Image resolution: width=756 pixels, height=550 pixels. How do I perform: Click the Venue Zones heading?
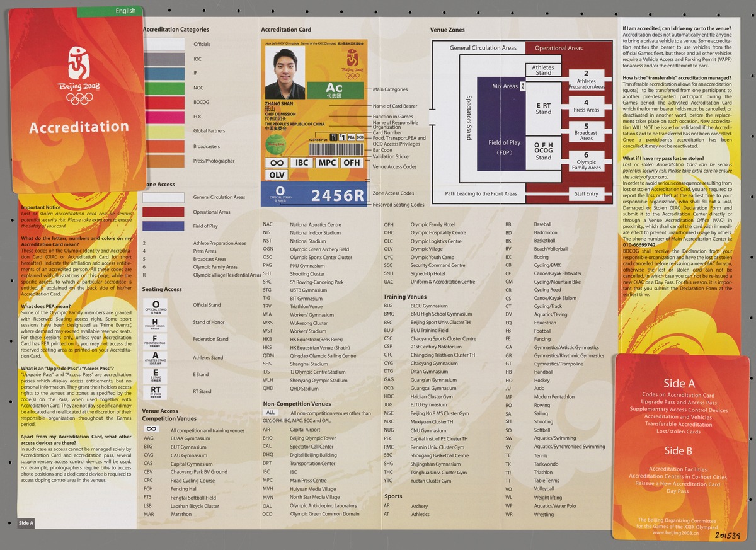[x=447, y=30]
